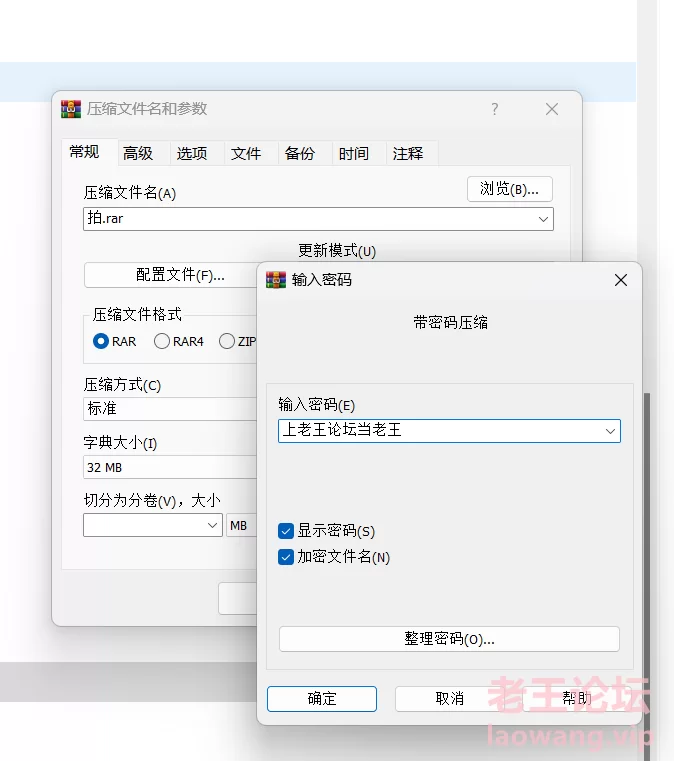Click the archive name field 拍.rar

coord(318,219)
